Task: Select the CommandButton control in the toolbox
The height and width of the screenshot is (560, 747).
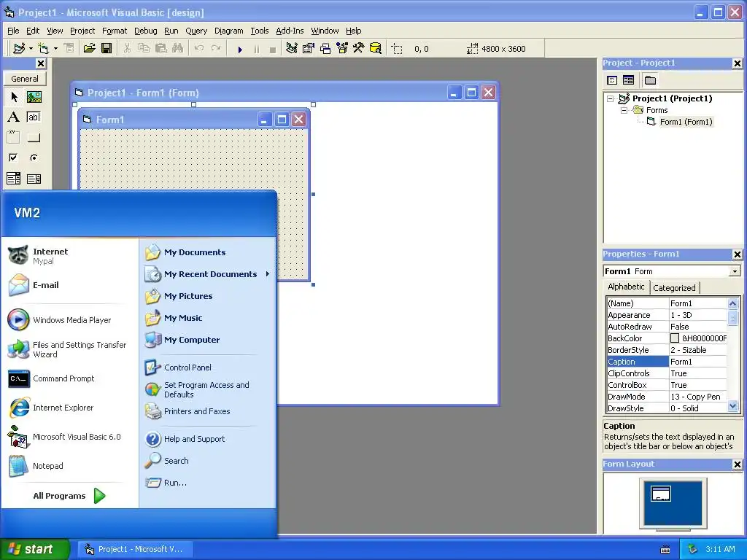Action: click(x=34, y=138)
